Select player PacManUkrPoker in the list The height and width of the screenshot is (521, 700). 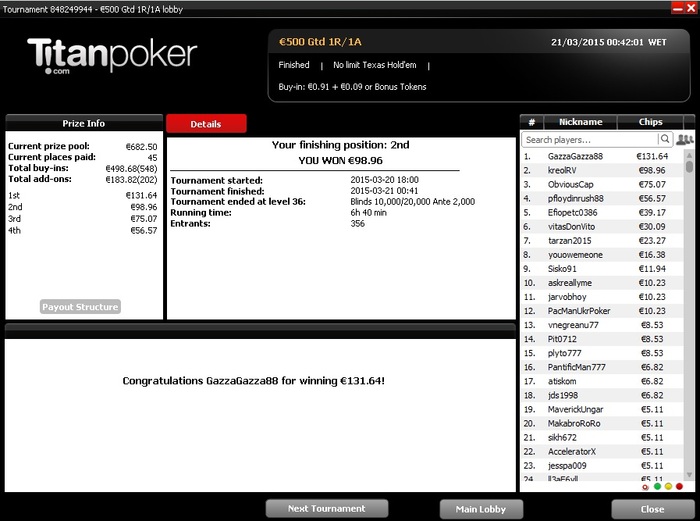pyautogui.click(x=602, y=311)
